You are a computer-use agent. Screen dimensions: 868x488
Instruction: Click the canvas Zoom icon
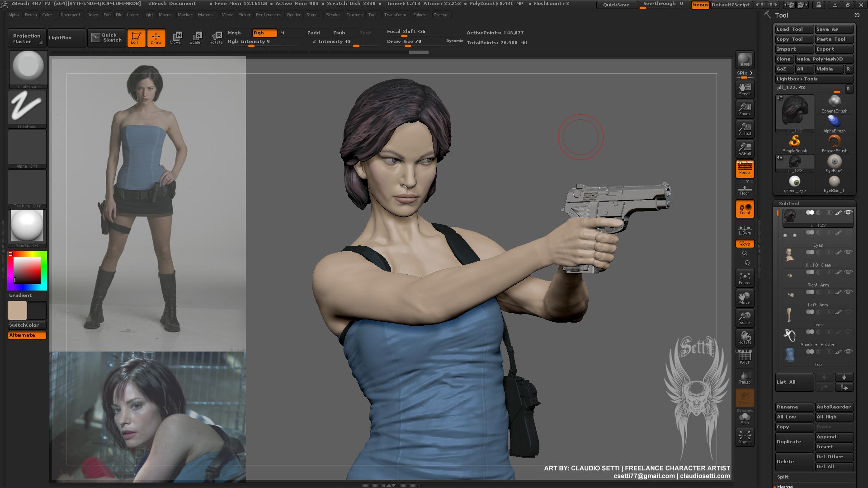pos(745,109)
